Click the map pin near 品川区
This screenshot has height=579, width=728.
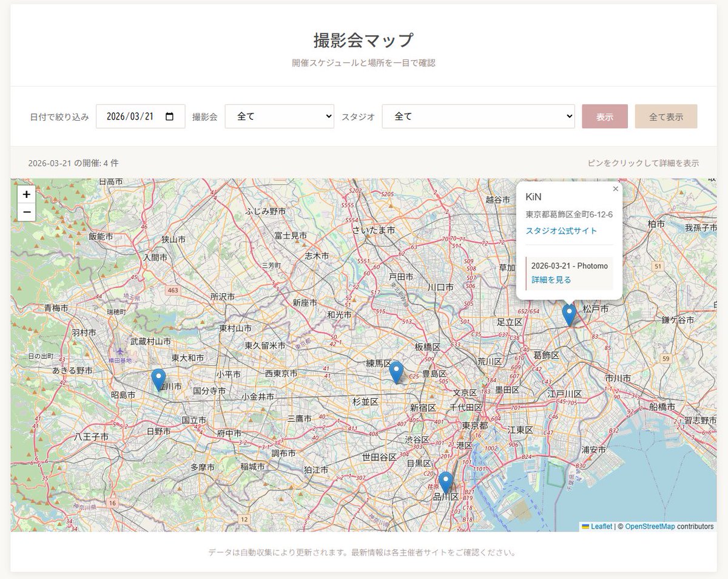446,482
